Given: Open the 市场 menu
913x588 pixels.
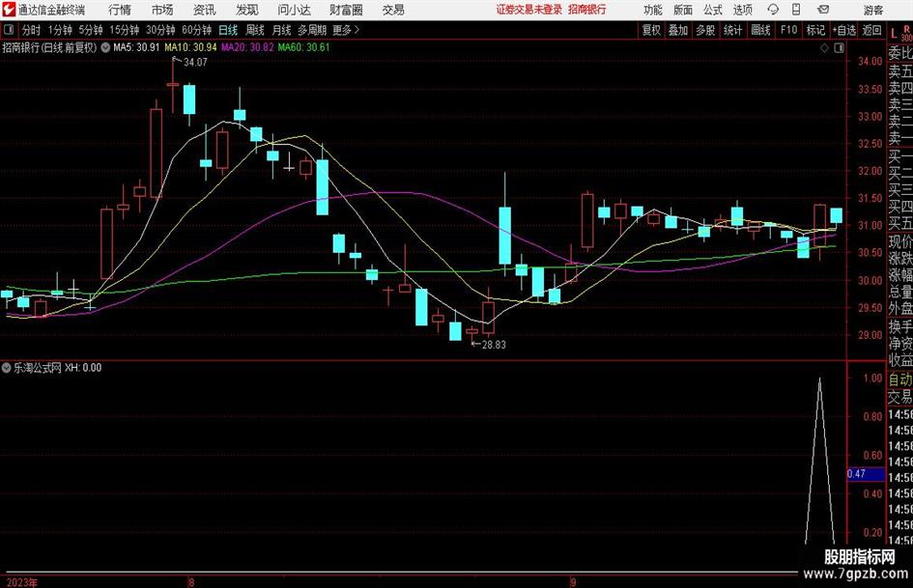Looking at the screenshot, I should coord(162,10).
